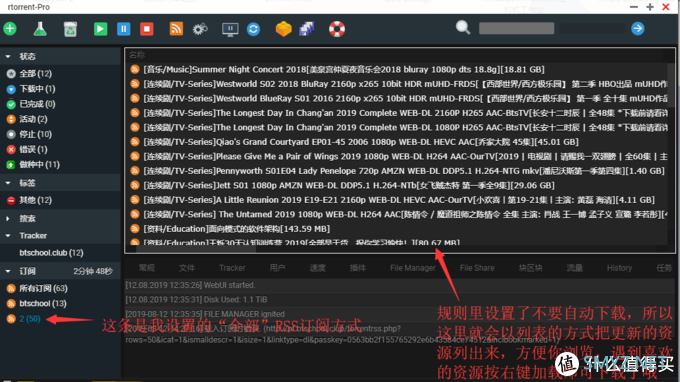Click the blue go arrow beside search
680x382 pixels.
638,29
